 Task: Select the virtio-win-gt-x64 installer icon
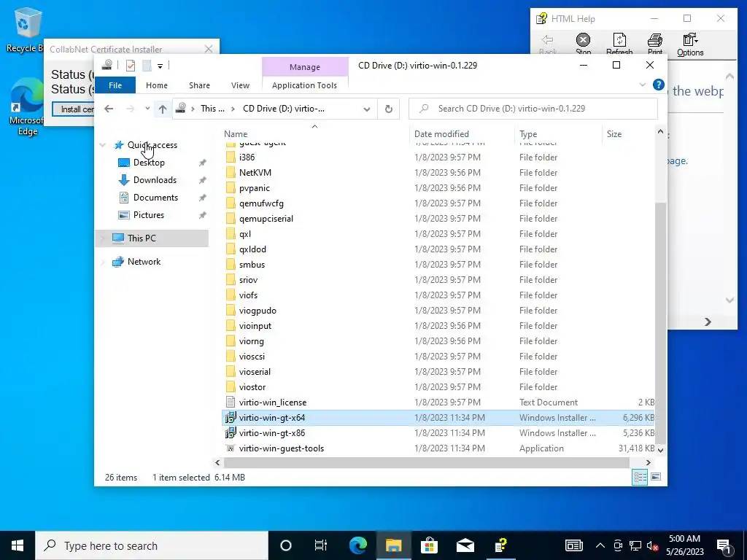click(231, 418)
